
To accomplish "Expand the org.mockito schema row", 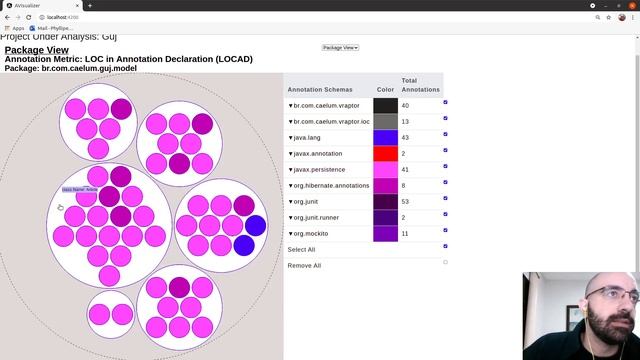I will (x=291, y=233).
